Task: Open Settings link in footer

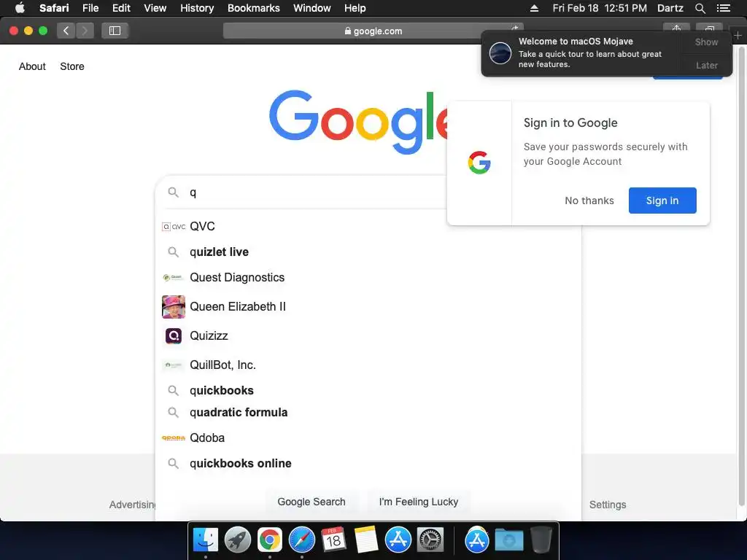Action: click(608, 505)
